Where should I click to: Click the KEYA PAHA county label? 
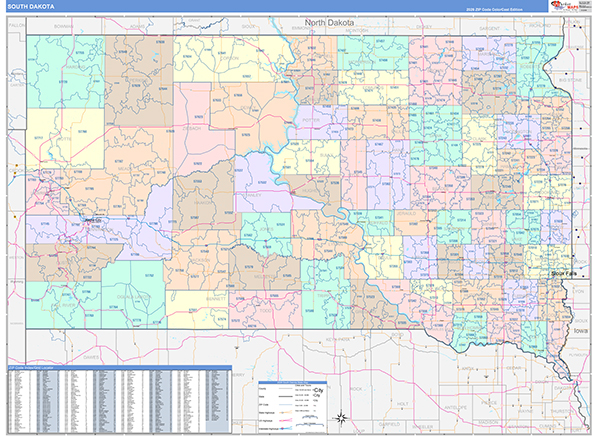[338, 340]
